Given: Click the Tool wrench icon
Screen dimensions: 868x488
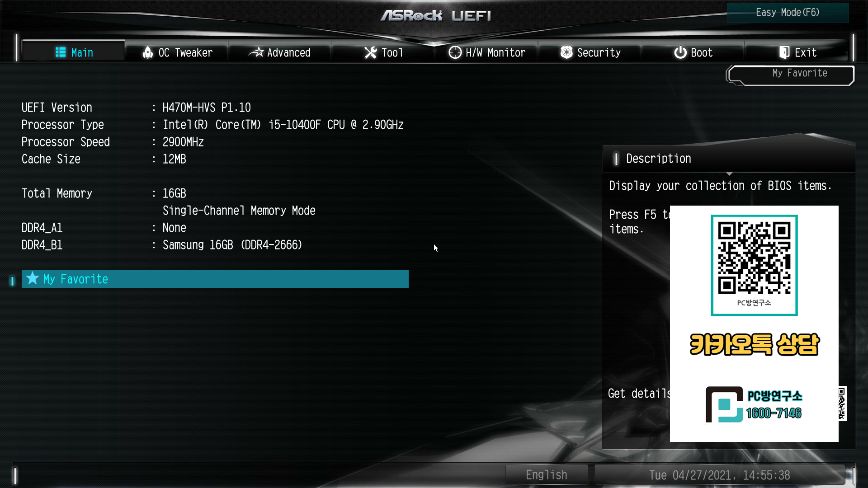Looking at the screenshot, I should 370,52.
